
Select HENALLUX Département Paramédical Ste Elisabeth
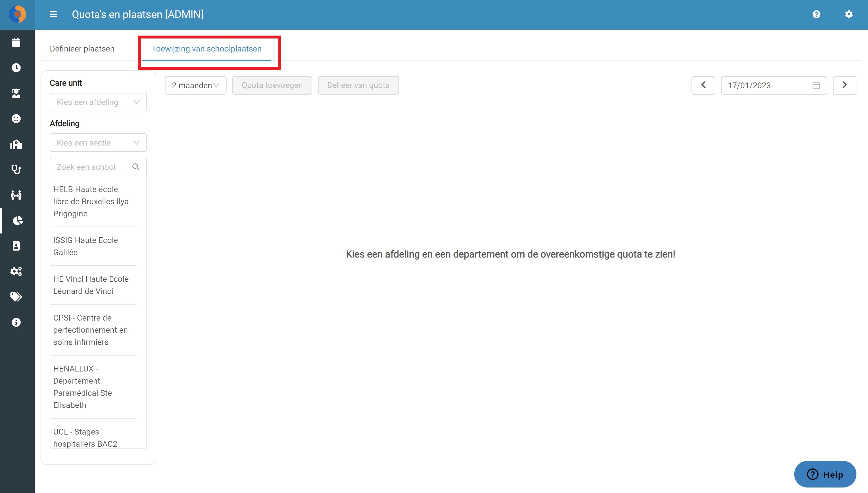[x=93, y=387]
